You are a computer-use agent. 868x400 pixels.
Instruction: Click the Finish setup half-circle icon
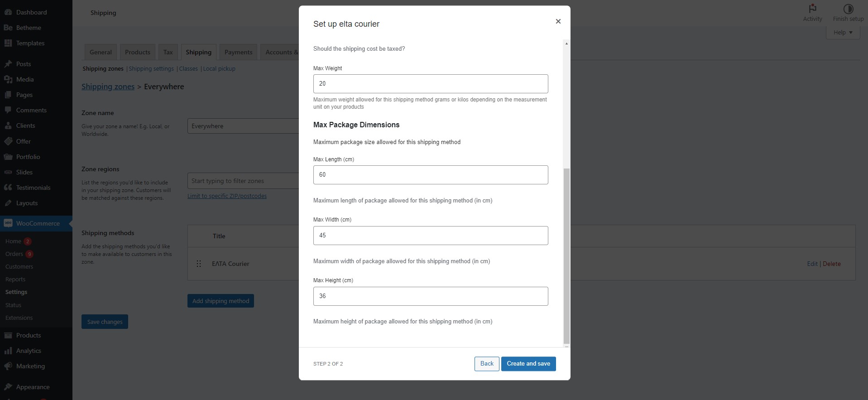click(848, 9)
